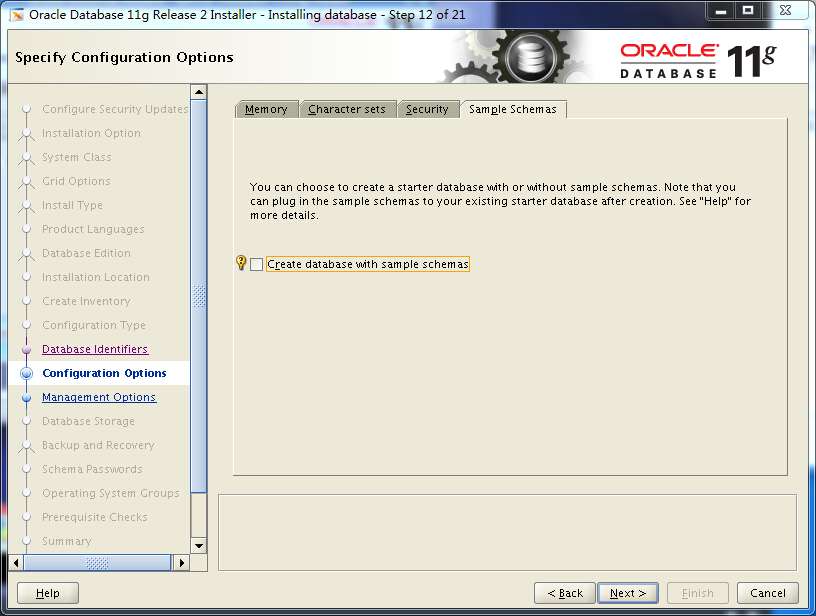816x616 pixels.
Task: Click the right arrow of the horizontal scrollbar
Action: 181,563
